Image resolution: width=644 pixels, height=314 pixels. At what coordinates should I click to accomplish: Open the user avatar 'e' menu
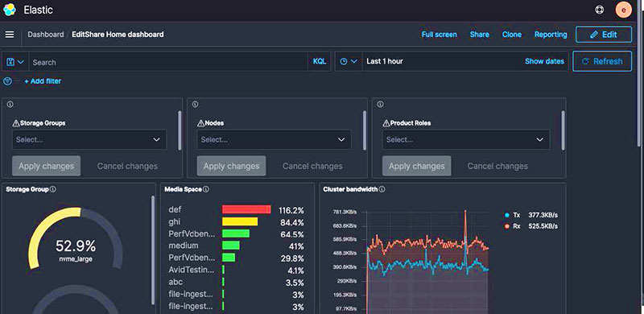click(623, 10)
